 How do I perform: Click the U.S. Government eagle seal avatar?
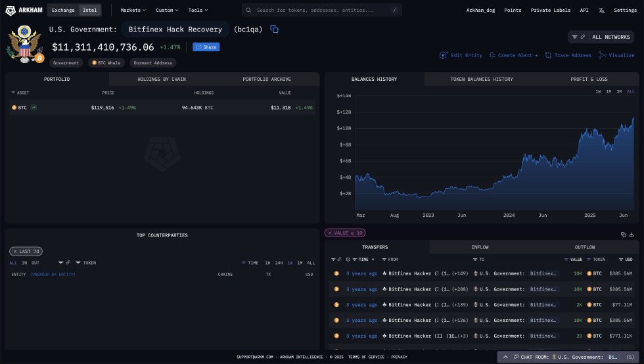(x=24, y=45)
